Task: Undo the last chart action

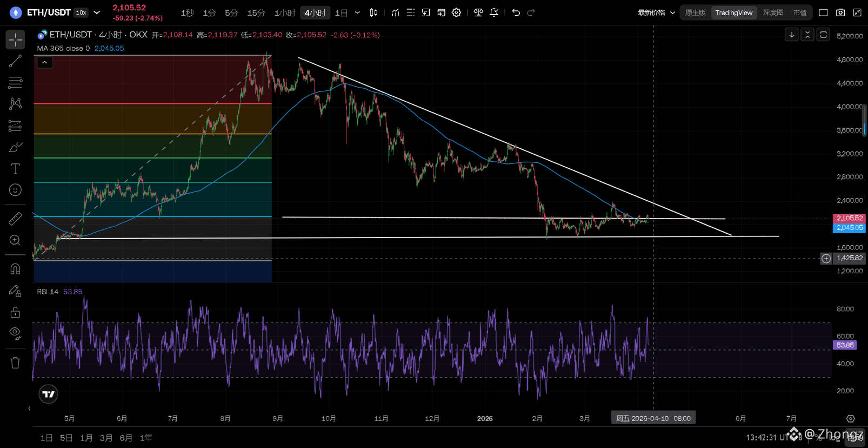Action: (x=516, y=12)
